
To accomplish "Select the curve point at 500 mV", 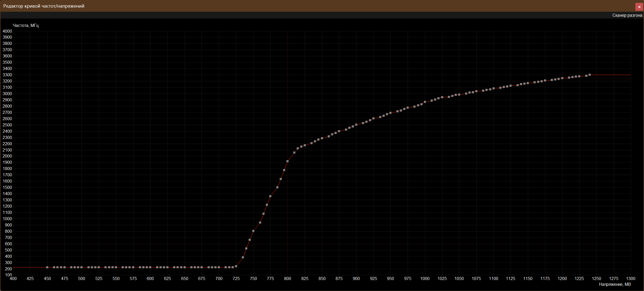I will pos(81,267).
